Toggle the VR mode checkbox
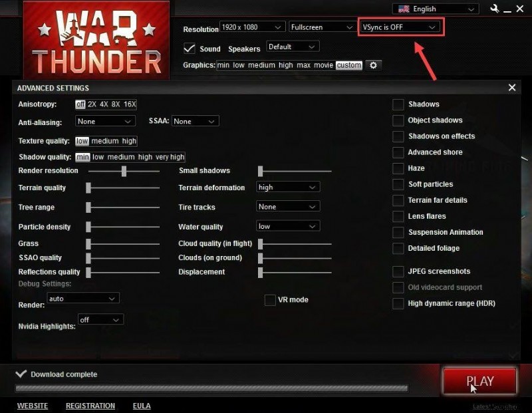The height and width of the screenshot is (413, 532). [x=271, y=300]
